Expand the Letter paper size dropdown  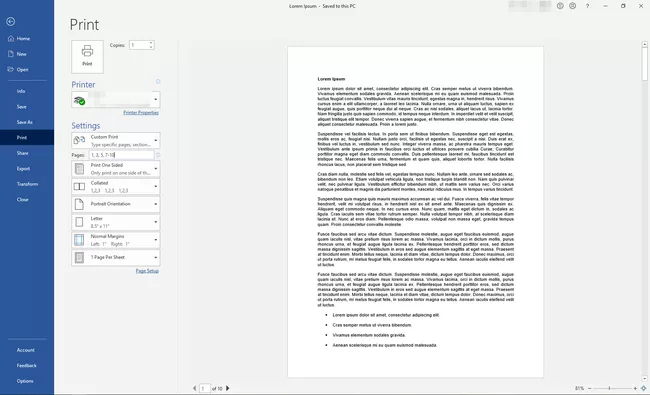pyautogui.click(x=116, y=222)
